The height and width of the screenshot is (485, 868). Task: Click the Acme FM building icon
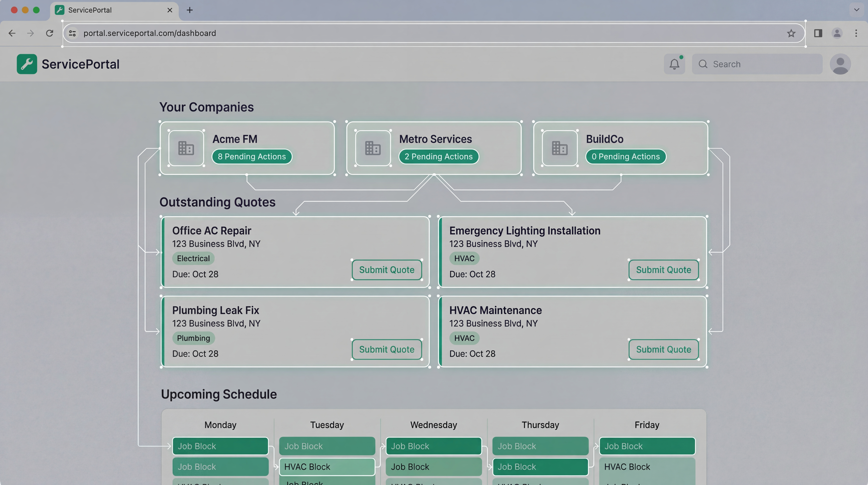pos(186,148)
